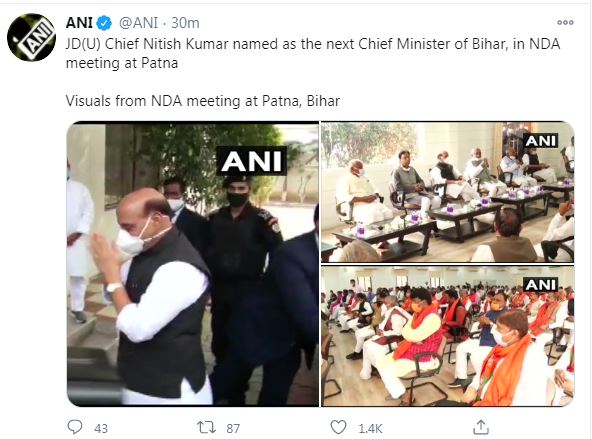This screenshot has width=592, height=439.
Task: Click the ANI watermark on the left photo
Action: click(251, 161)
